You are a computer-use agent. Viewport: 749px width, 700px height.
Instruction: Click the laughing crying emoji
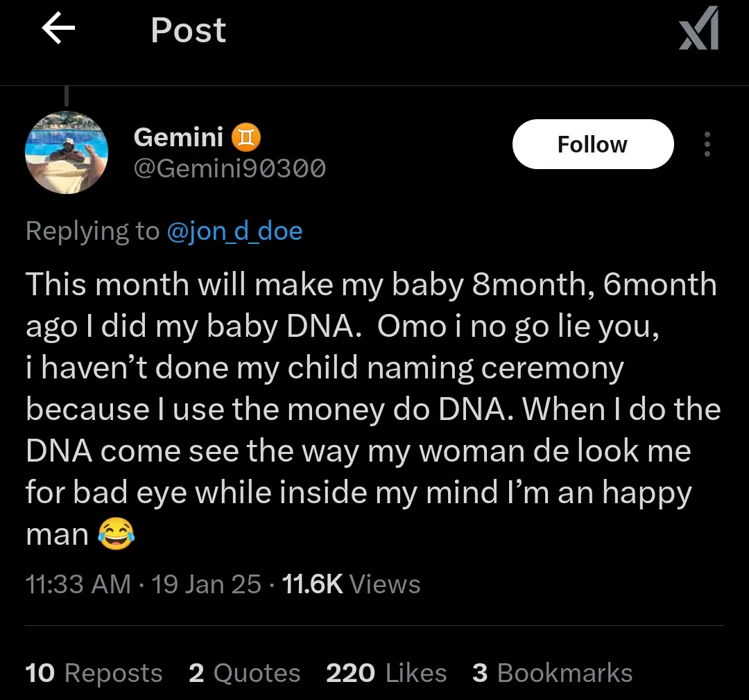coord(116,535)
